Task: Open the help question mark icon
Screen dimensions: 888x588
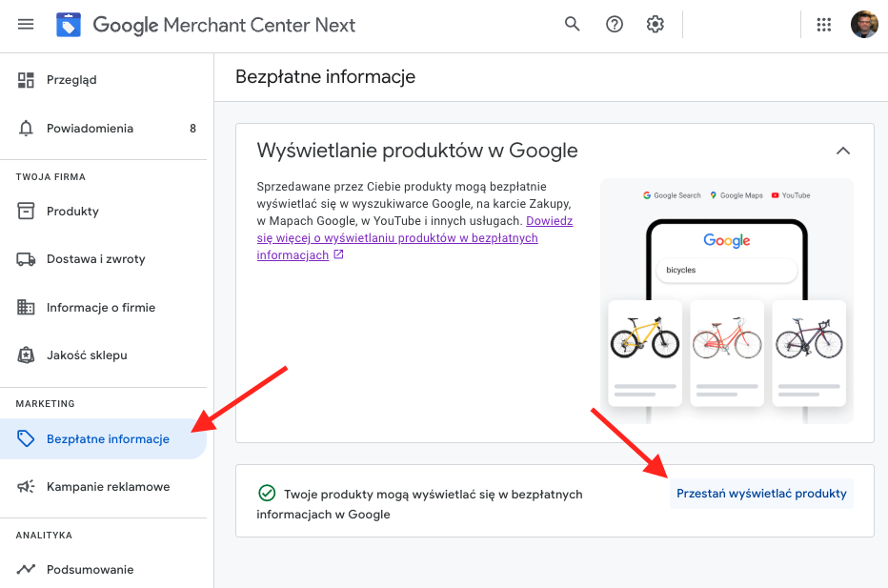Action: point(614,24)
